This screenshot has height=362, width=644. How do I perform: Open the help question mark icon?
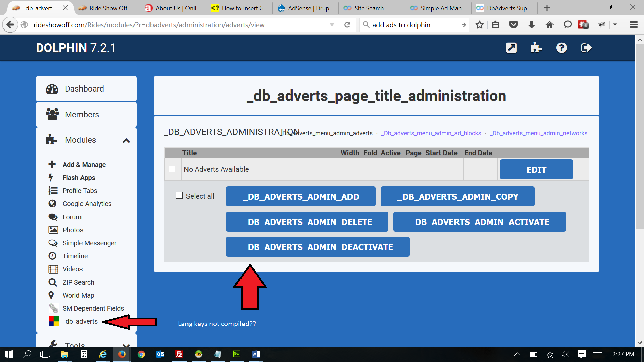click(x=561, y=48)
